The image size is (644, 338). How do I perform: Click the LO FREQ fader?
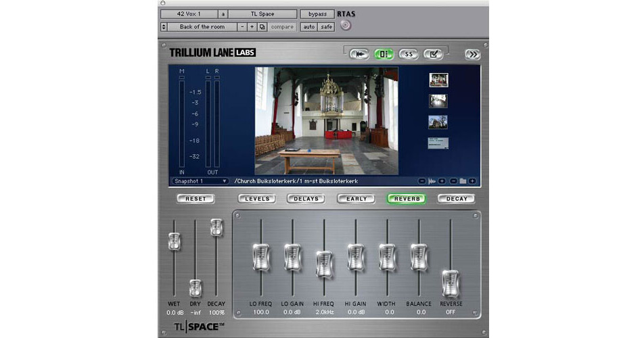[261, 257]
